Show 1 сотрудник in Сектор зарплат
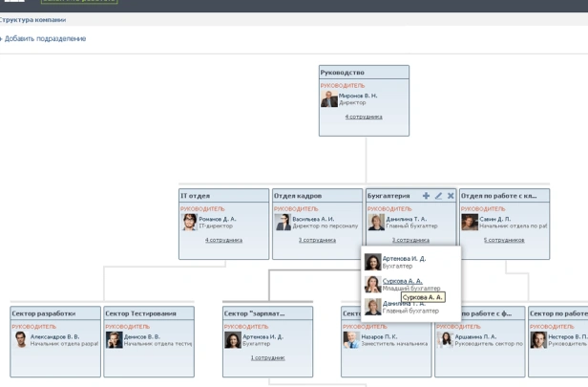Image resolution: width=588 pixels, height=387 pixels. (x=267, y=357)
